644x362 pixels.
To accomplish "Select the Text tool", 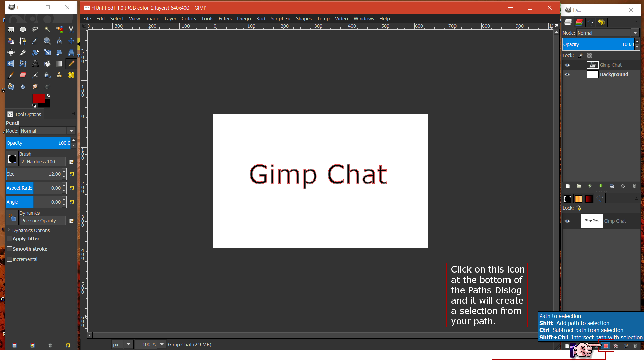I will pos(35,64).
